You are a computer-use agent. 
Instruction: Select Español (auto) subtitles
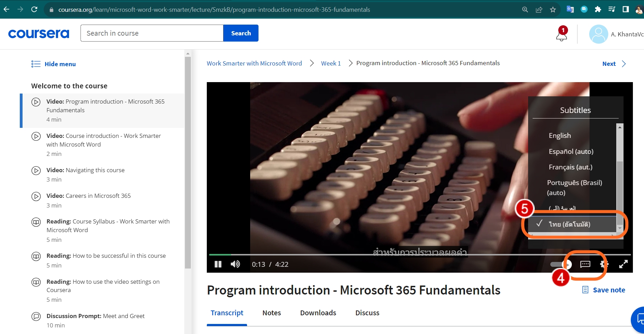pyautogui.click(x=571, y=151)
